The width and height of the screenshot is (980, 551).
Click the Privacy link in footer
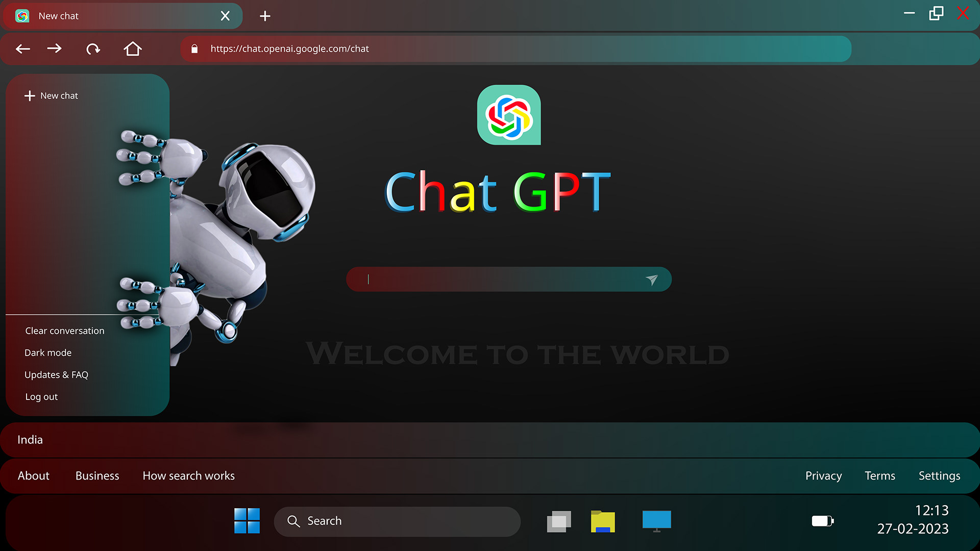[x=824, y=475]
